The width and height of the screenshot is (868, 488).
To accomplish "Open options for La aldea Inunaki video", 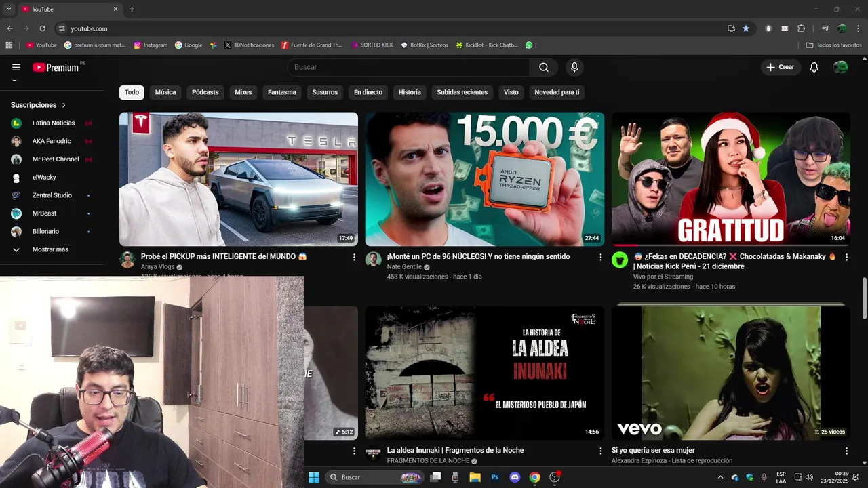I will [x=600, y=451].
